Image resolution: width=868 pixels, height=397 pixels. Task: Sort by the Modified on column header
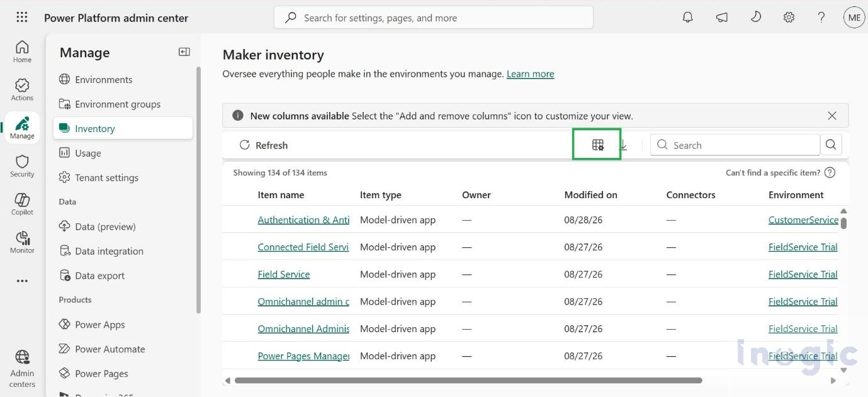(590, 195)
